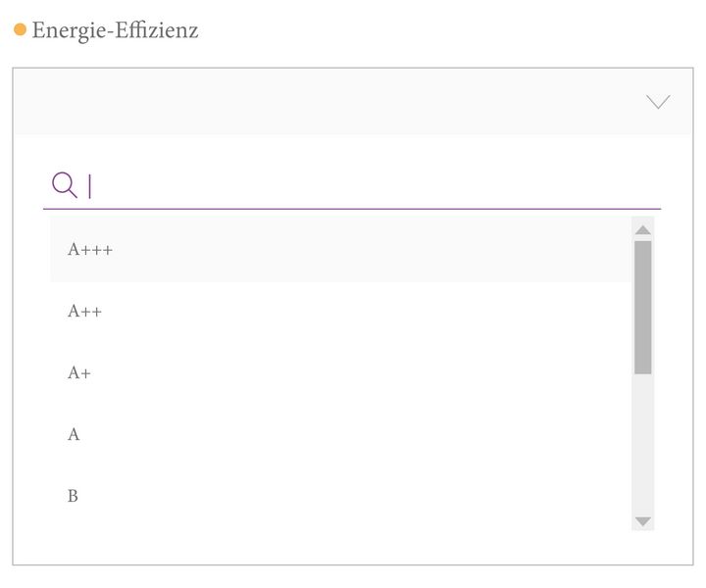Click the scrollbar down arrow icon

tap(643, 521)
